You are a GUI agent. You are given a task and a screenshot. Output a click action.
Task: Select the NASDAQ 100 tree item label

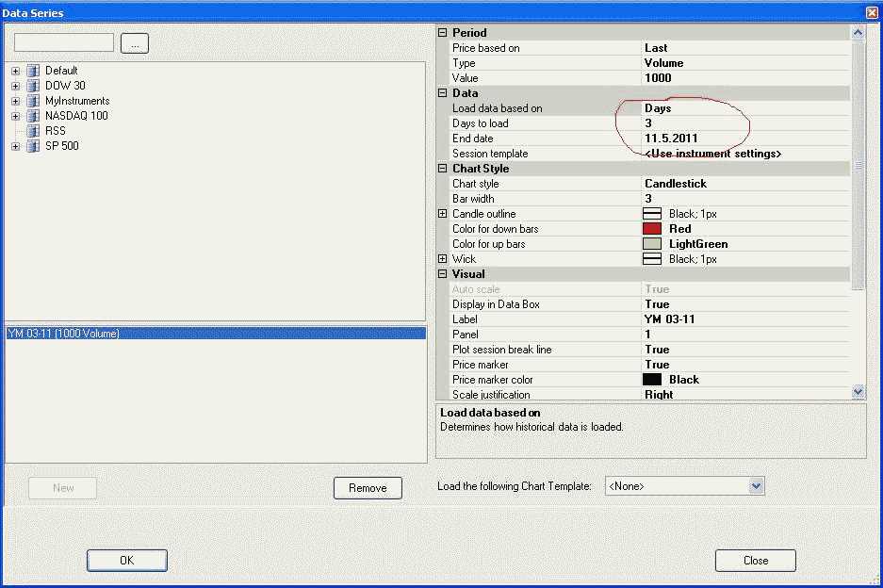coord(76,116)
